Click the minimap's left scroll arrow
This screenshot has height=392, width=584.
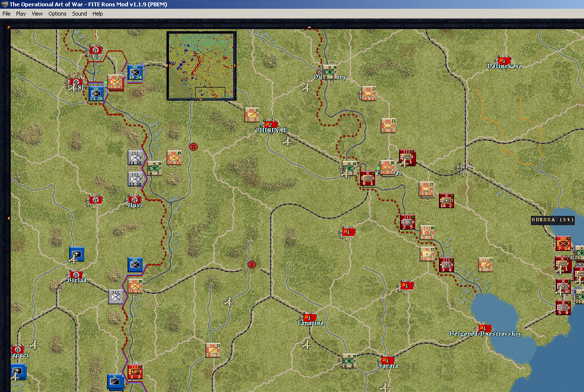[167, 65]
